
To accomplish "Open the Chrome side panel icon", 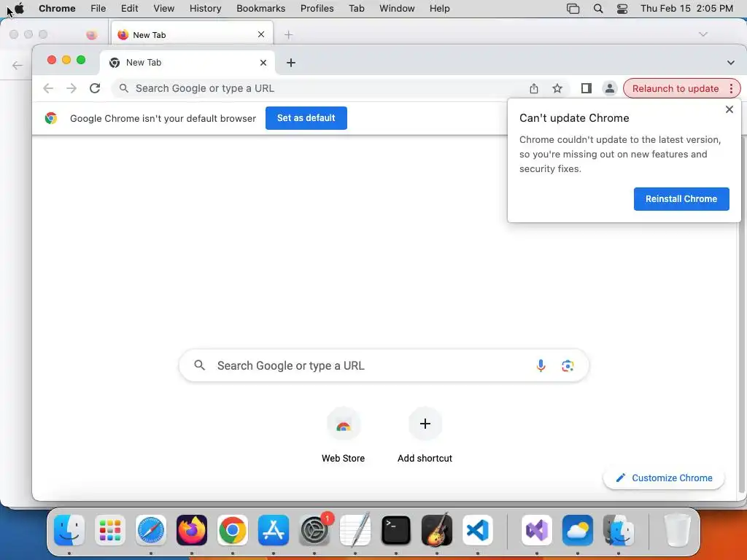I will [x=586, y=88].
